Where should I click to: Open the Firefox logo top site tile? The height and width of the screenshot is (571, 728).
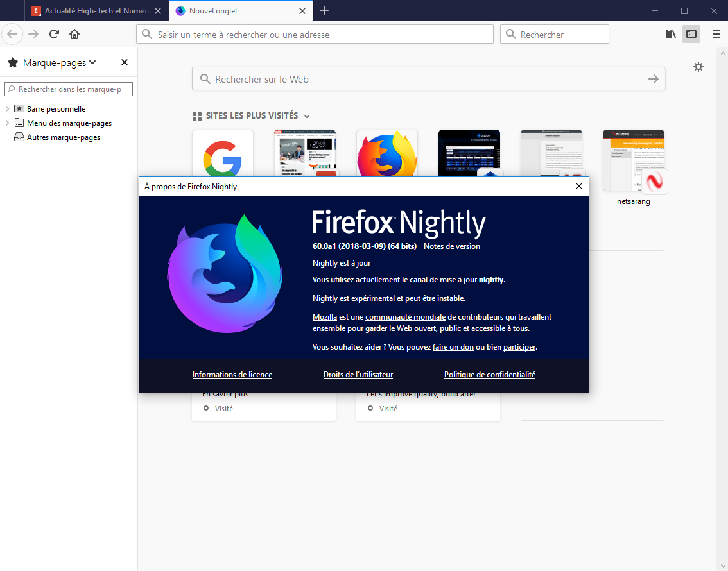click(386, 154)
